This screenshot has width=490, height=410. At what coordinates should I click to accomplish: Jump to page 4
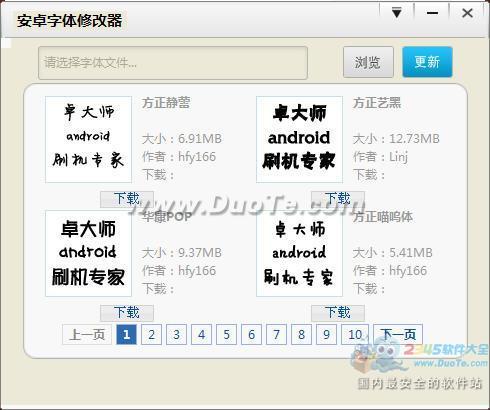(x=201, y=334)
